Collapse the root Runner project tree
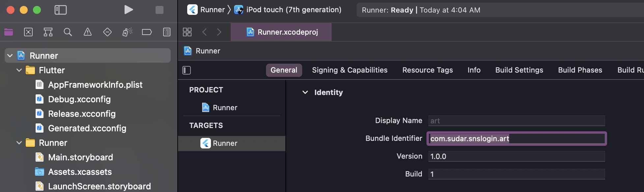Screen dimensions: 644x192 coord(10,56)
